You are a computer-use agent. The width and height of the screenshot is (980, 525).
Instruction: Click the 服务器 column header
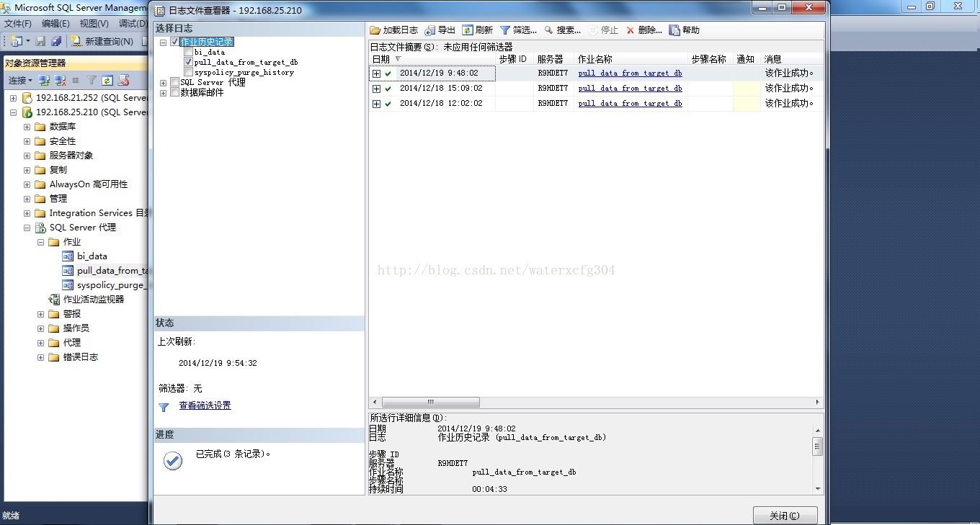tap(553, 59)
